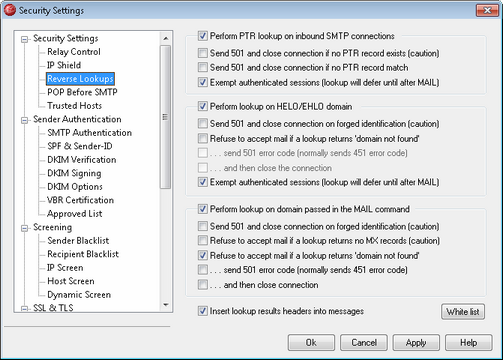Open VBR Certification settings

click(x=80, y=200)
